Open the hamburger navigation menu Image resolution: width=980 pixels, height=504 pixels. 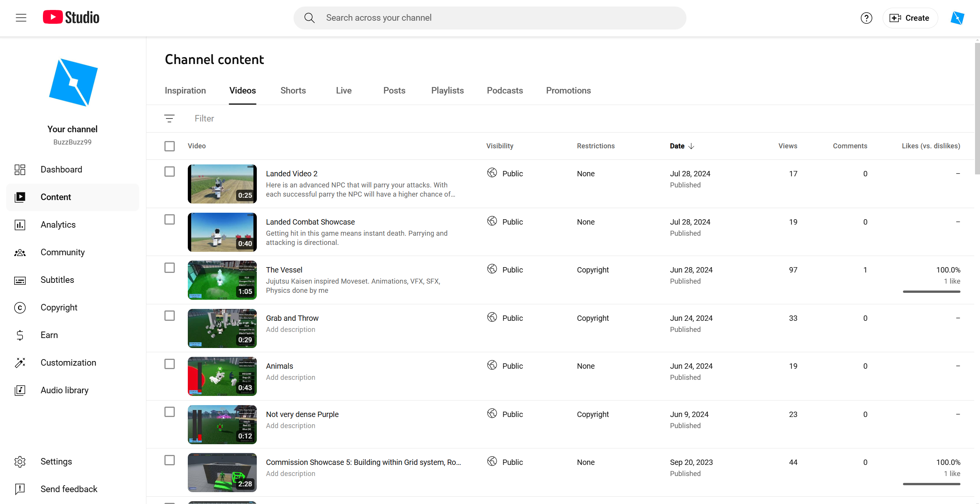(21, 18)
